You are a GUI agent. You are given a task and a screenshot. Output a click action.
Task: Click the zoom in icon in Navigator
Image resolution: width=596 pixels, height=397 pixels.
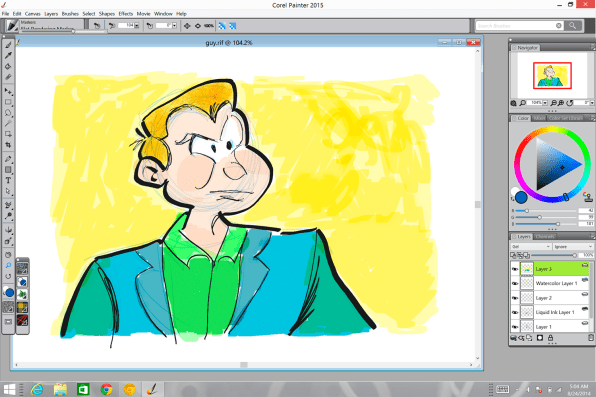(x=561, y=103)
